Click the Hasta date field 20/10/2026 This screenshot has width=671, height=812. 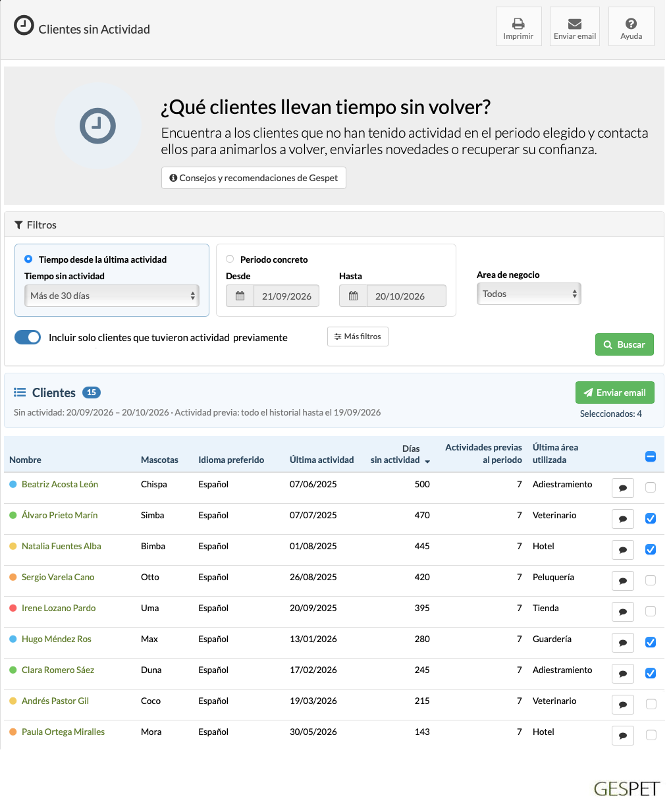(406, 296)
